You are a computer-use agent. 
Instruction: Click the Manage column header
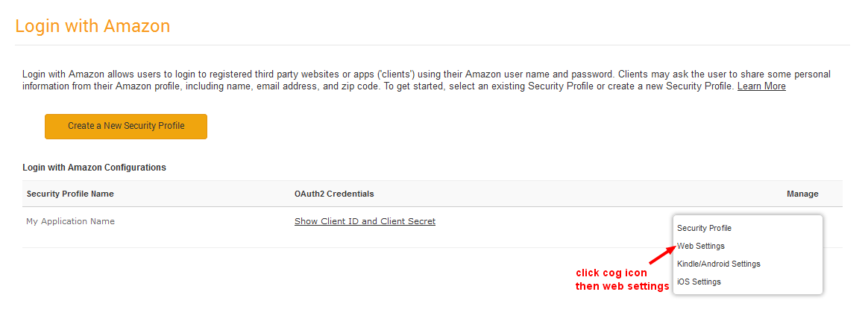tap(802, 194)
